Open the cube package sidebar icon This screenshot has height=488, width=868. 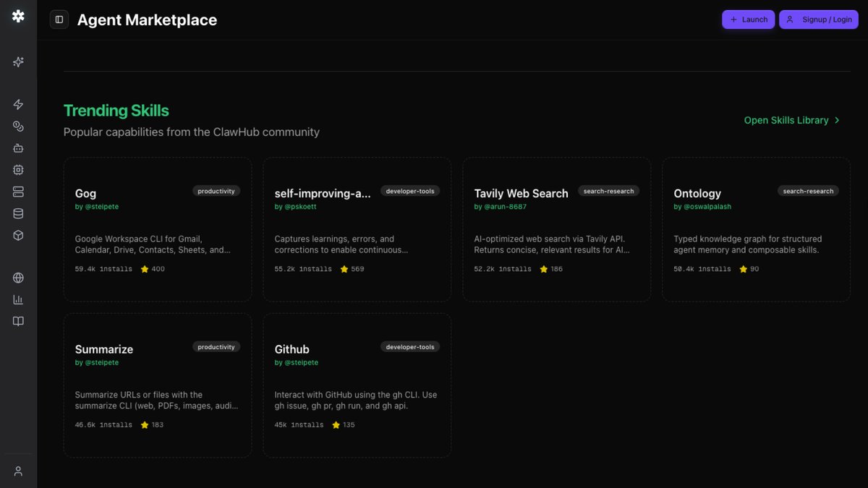(x=18, y=235)
